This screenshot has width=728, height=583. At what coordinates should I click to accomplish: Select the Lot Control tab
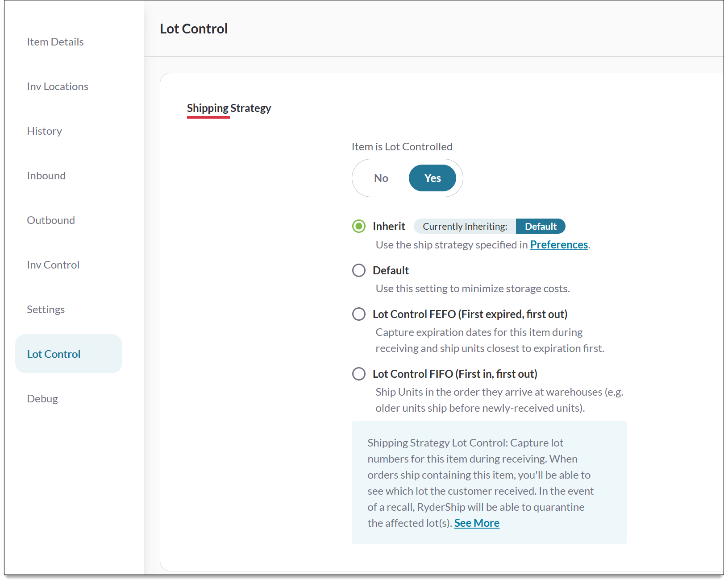(x=54, y=354)
